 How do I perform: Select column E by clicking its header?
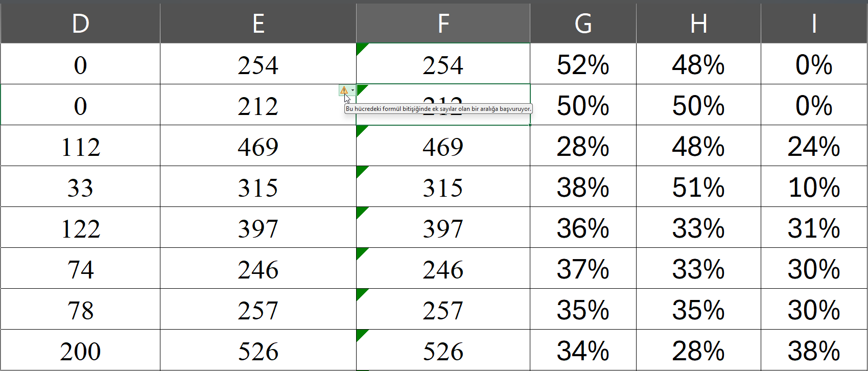pos(258,21)
